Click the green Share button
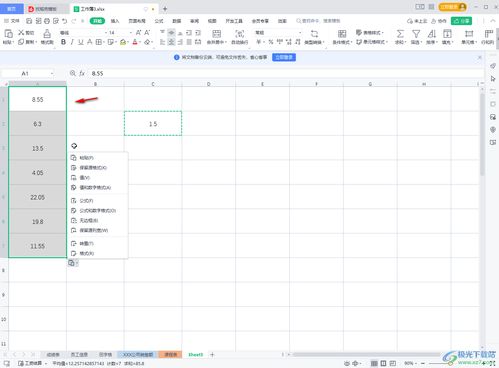This screenshot has height=368, width=499. 461,21
